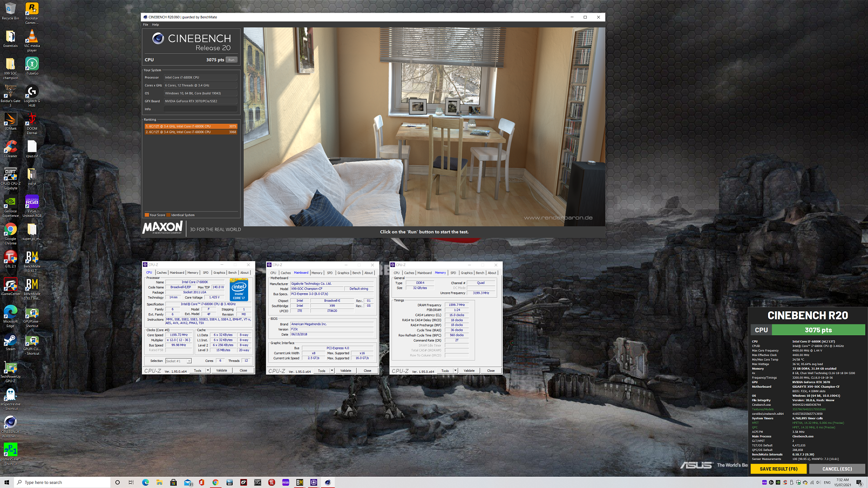Select the 3DMark desktop icon

point(10,121)
